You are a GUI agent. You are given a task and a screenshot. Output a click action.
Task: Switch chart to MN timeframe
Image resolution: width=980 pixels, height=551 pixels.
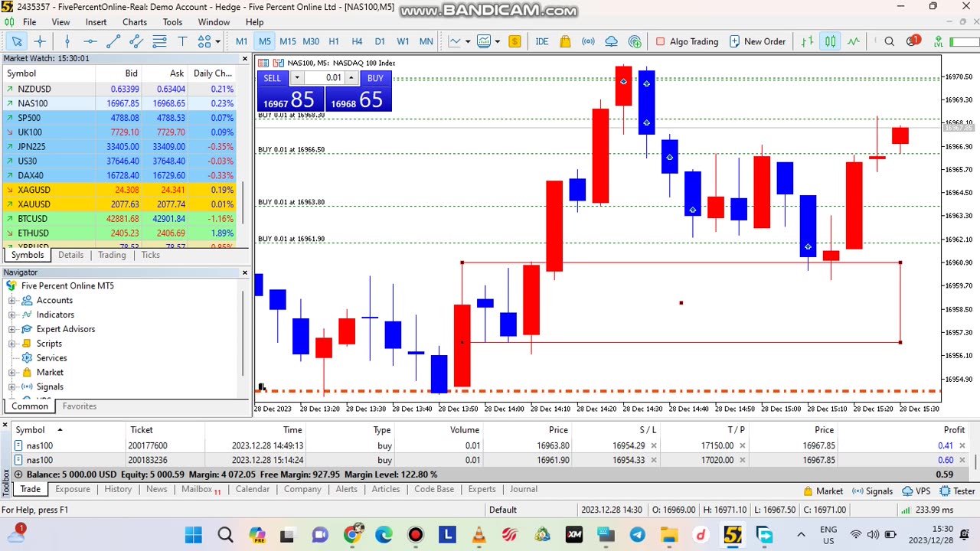click(426, 41)
